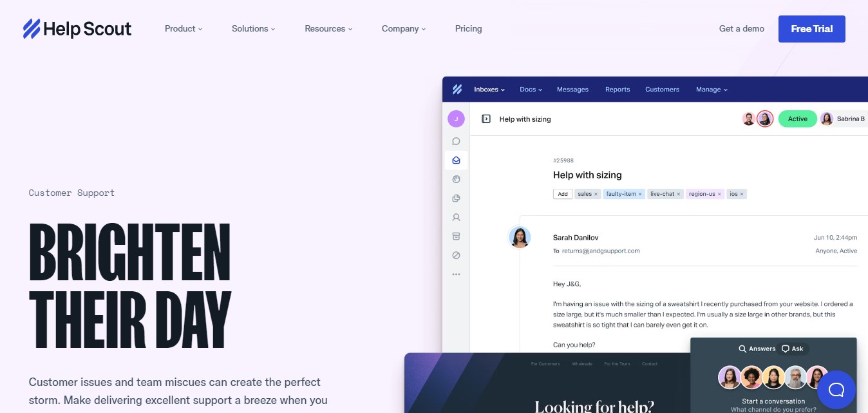Click conversation number #25988
Image resolution: width=868 pixels, height=413 pixels.
[563, 160]
